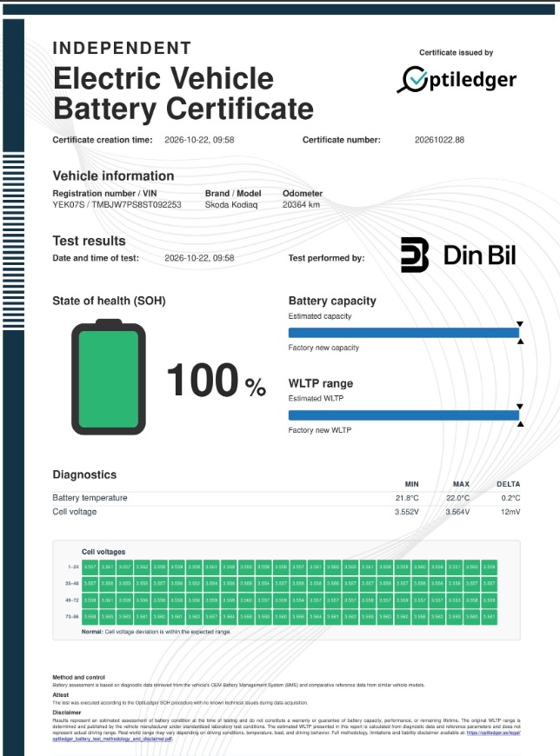Select the odometer value '20364 km'
The height and width of the screenshot is (756, 560).
[x=301, y=204]
